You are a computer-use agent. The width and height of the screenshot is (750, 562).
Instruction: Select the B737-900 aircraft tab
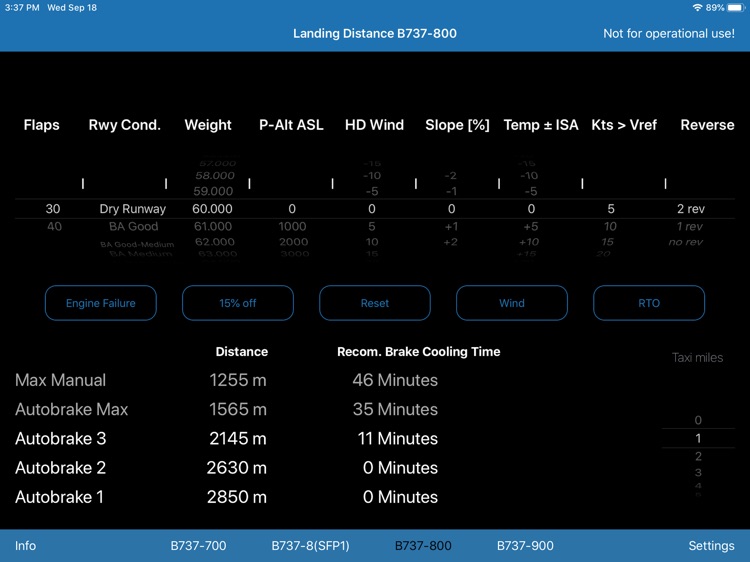tap(525, 546)
